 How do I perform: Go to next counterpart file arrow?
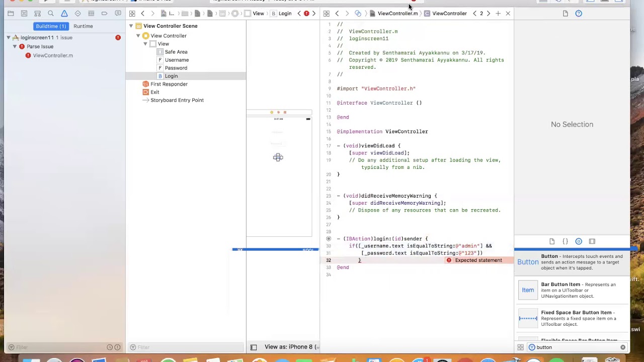point(488,14)
